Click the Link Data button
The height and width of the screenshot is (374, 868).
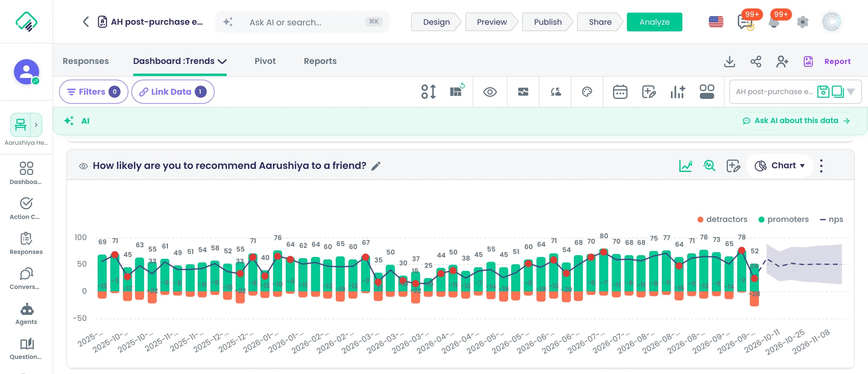tap(172, 92)
